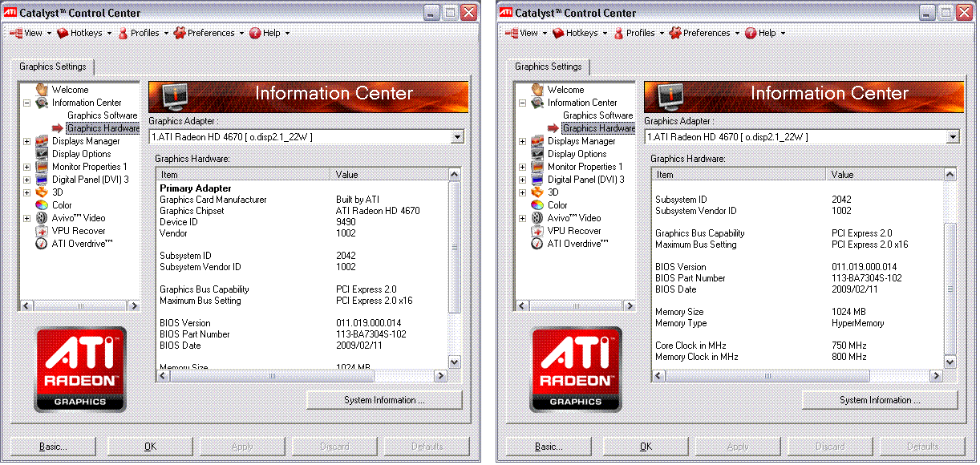Expand Displays Manager node in left window

pos(27,141)
